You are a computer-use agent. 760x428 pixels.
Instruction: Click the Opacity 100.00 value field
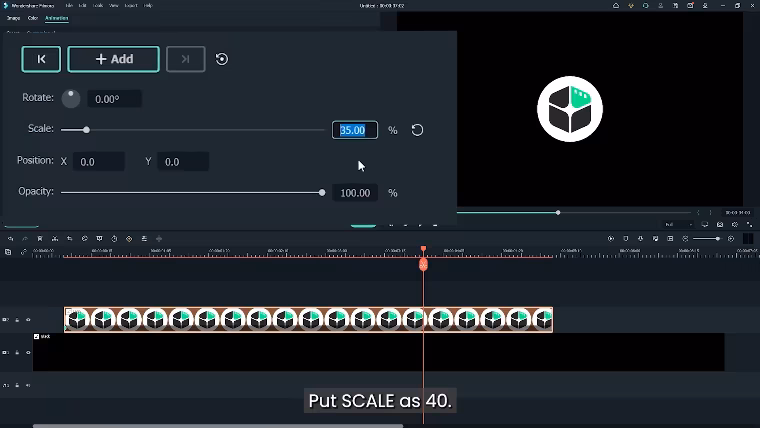click(355, 193)
